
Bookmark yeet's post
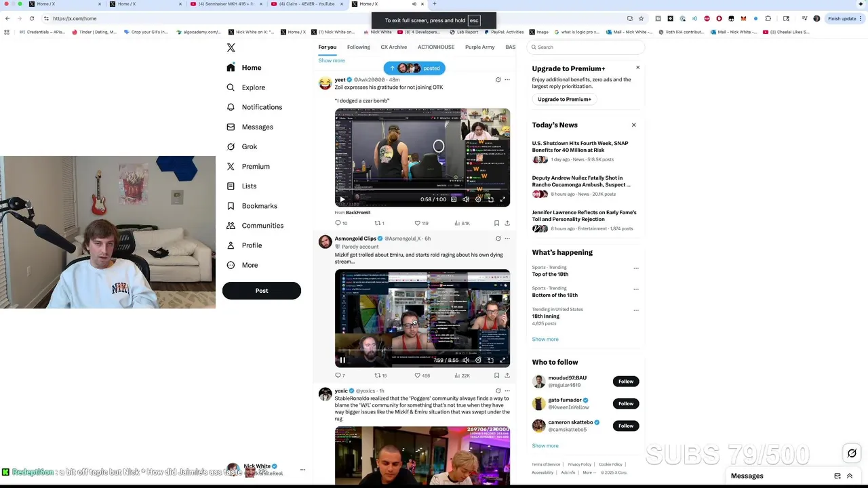point(496,223)
